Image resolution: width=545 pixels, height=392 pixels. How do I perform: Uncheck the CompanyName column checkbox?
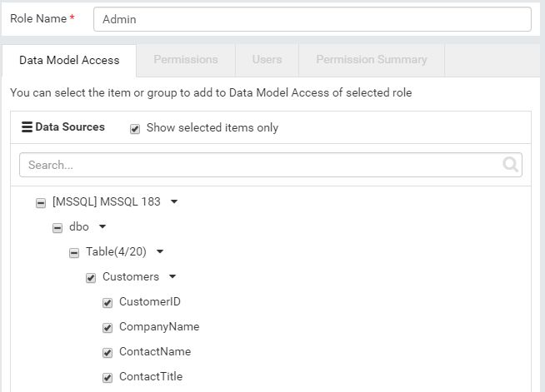click(x=107, y=328)
